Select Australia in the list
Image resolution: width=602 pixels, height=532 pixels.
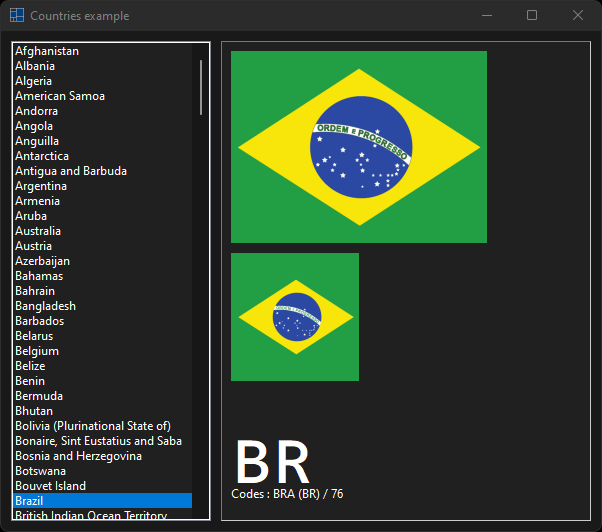coord(103,231)
